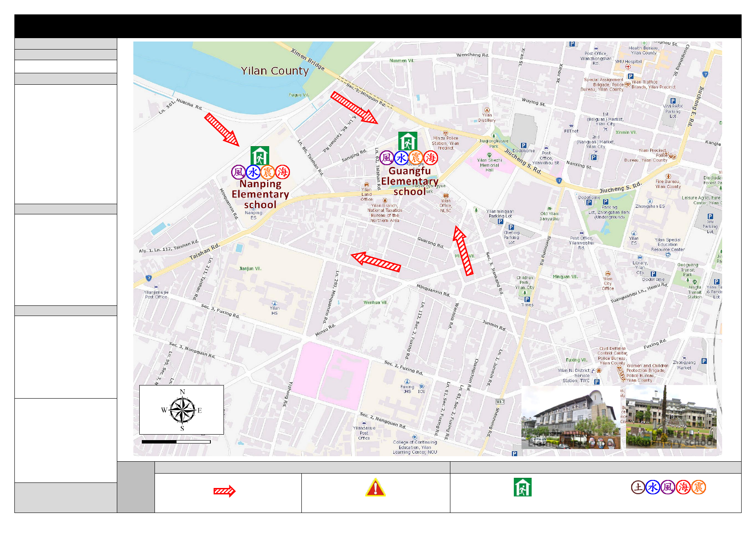
Task: Click the Yilan Distillery label
Action: [x=487, y=118]
